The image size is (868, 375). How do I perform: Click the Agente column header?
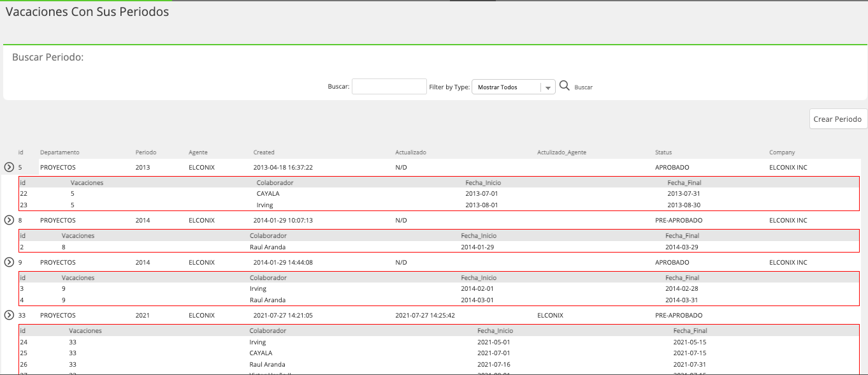point(198,152)
